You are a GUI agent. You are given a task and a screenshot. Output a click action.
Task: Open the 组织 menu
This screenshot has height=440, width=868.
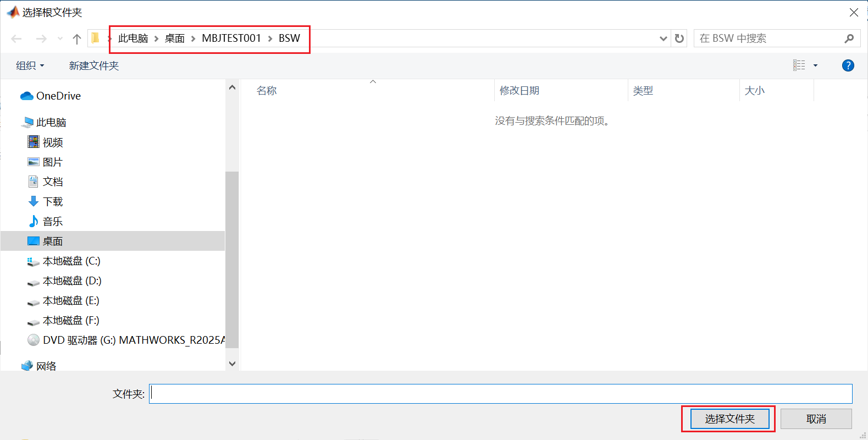[30, 65]
